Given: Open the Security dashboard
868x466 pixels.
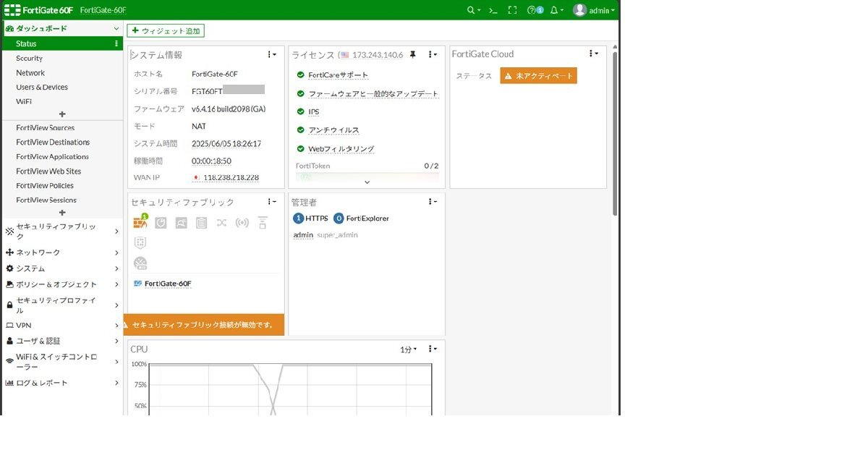Looking at the screenshot, I should (x=30, y=58).
